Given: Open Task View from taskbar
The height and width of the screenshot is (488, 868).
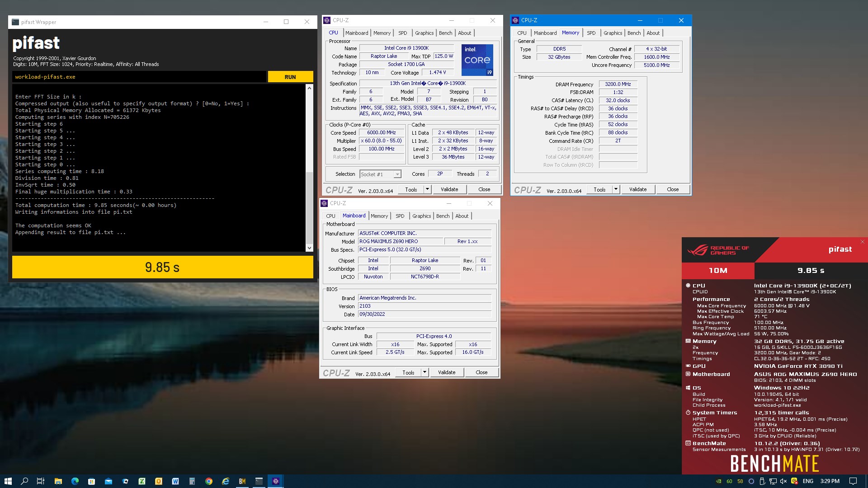Looking at the screenshot, I should tap(41, 481).
